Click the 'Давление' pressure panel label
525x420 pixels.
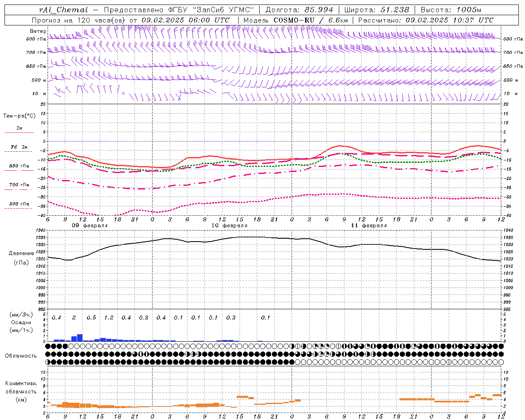[21, 253]
